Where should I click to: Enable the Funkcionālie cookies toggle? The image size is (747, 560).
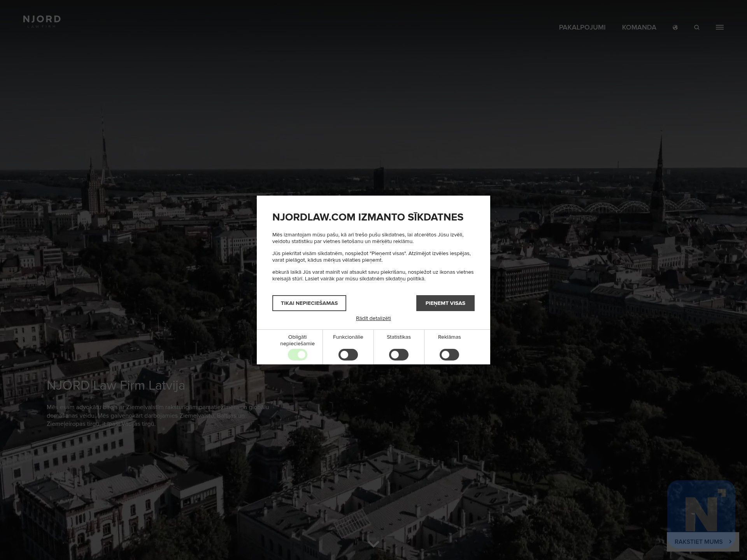point(348,355)
